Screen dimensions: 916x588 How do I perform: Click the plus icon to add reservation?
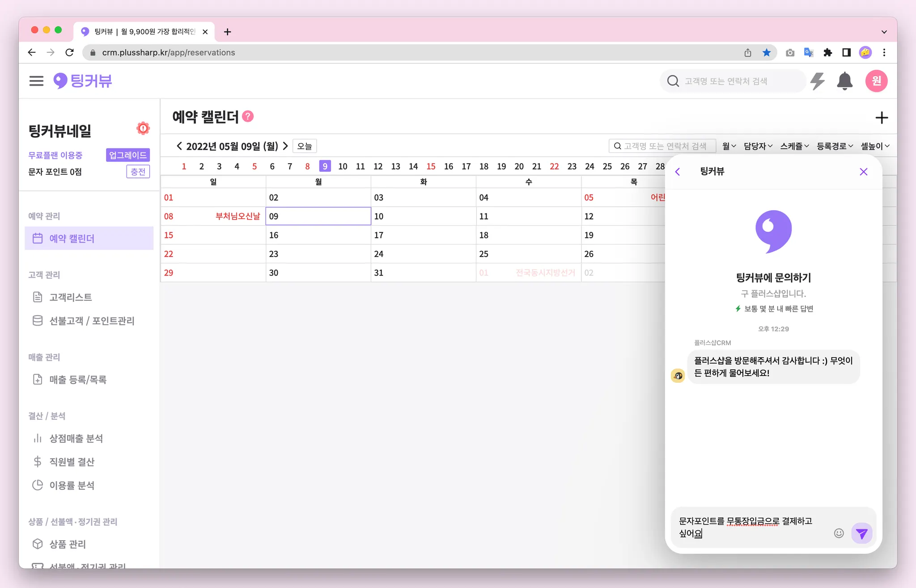click(x=881, y=118)
